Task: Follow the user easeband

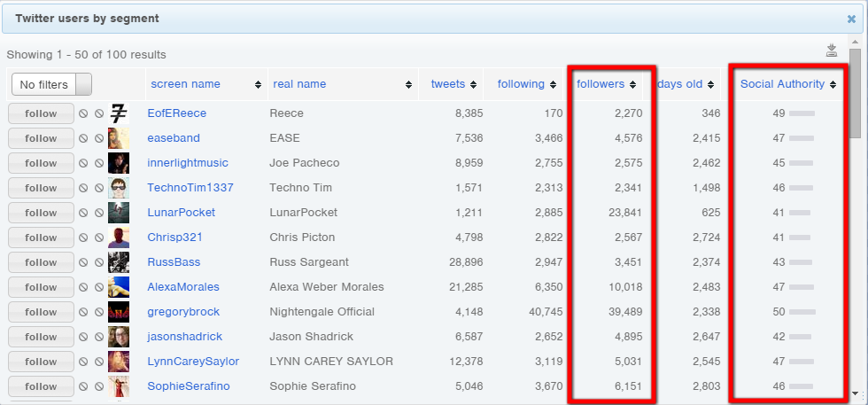Action: click(41, 138)
